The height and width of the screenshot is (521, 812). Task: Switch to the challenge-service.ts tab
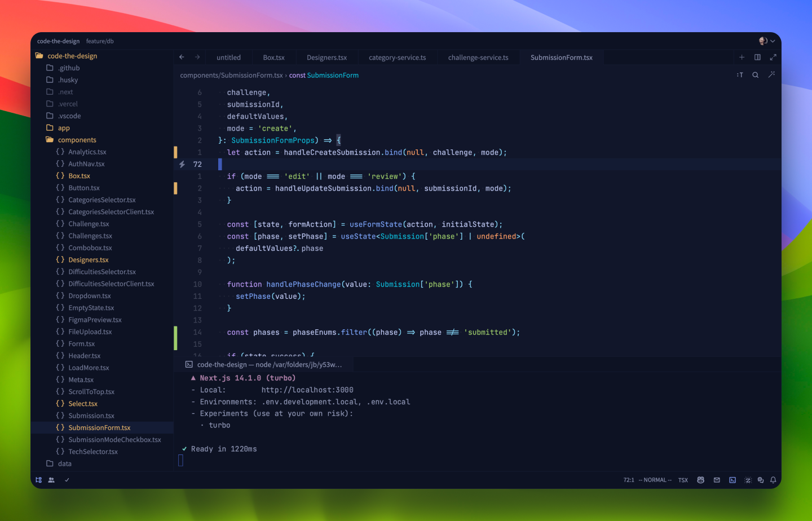point(478,58)
